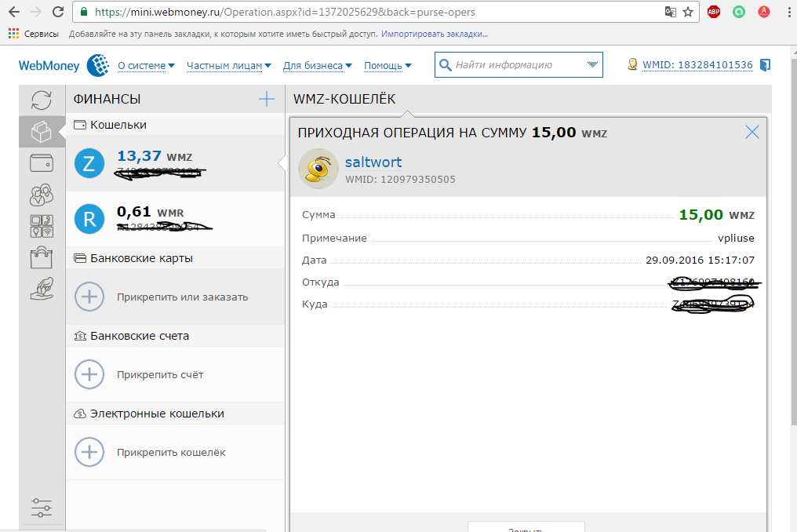Image resolution: width=797 pixels, height=532 pixels.
Task: Open the search field dropdown arrow
Action: coord(592,64)
